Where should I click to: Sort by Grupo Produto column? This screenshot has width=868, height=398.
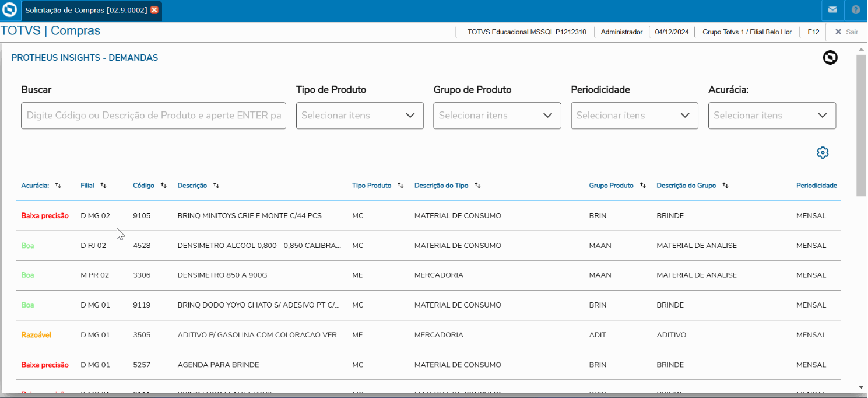tap(643, 186)
